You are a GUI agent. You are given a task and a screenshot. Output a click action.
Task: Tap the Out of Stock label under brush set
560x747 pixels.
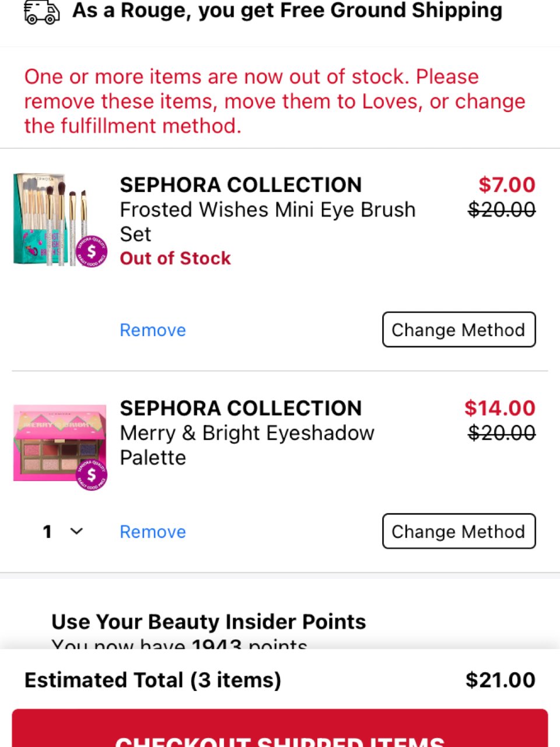(x=175, y=259)
